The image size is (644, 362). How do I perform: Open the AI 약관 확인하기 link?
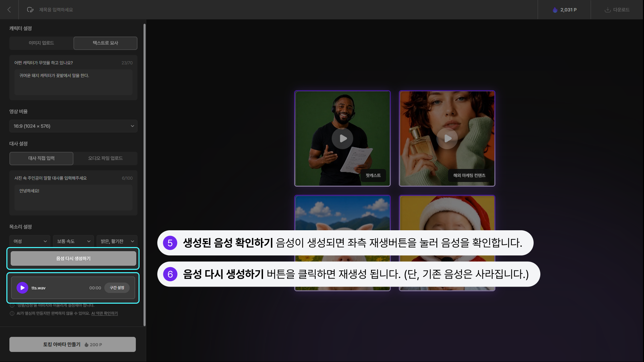104,313
